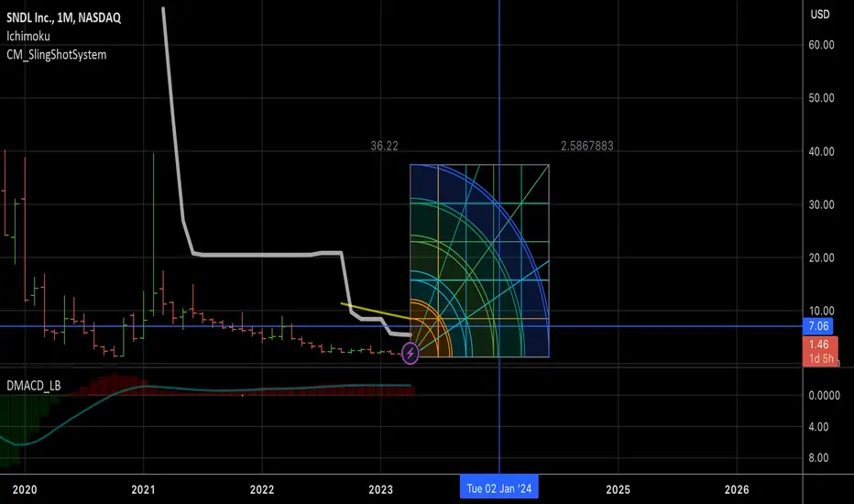Viewport: 854px width, 504px height.
Task: Click the 10.00 price scale label
Action: pyautogui.click(x=821, y=312)
